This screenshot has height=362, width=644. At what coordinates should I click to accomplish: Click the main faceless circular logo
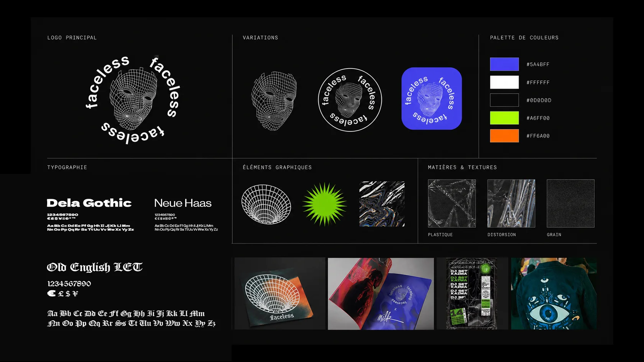(x=133, y=100)
